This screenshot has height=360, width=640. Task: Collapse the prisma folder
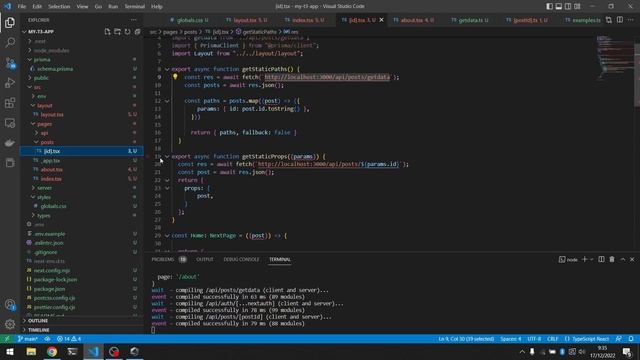(30, 59)
